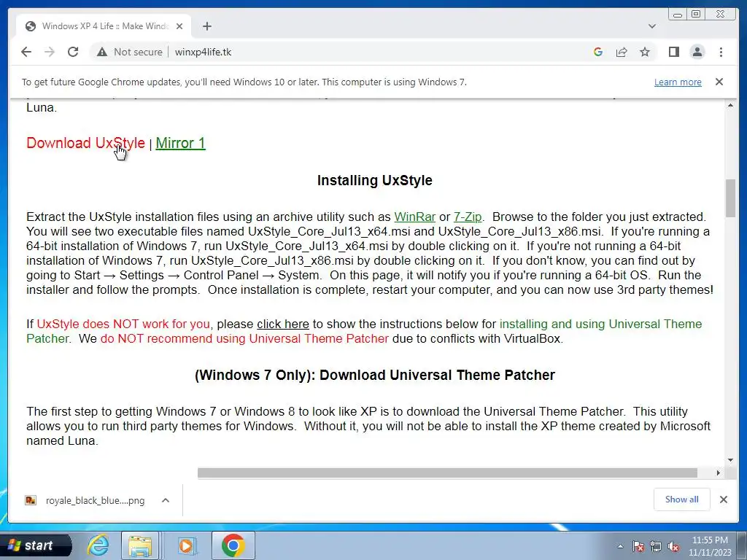Screen dimensions: 747x560
Task: Follow the WinRar link
Action: click(415, 217)
